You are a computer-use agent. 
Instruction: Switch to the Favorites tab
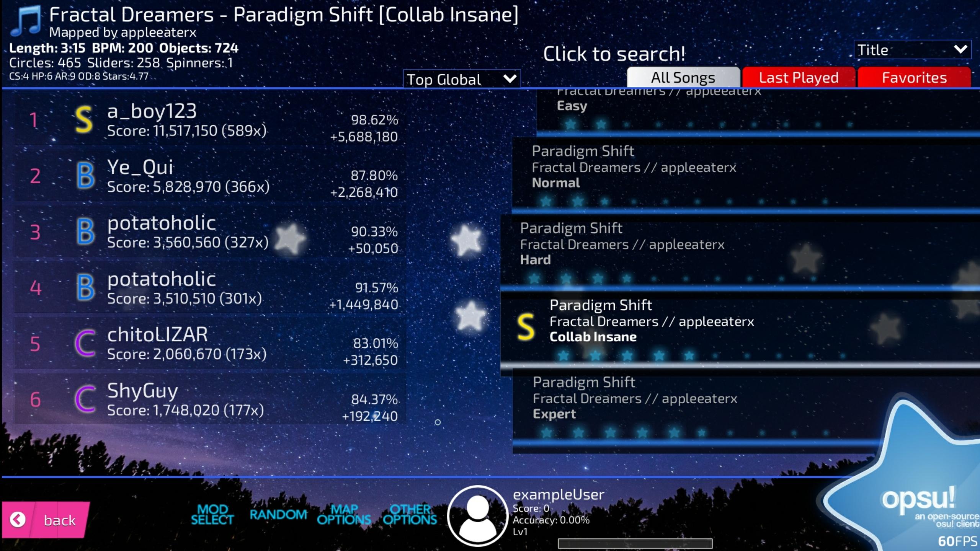pos(914,77)
